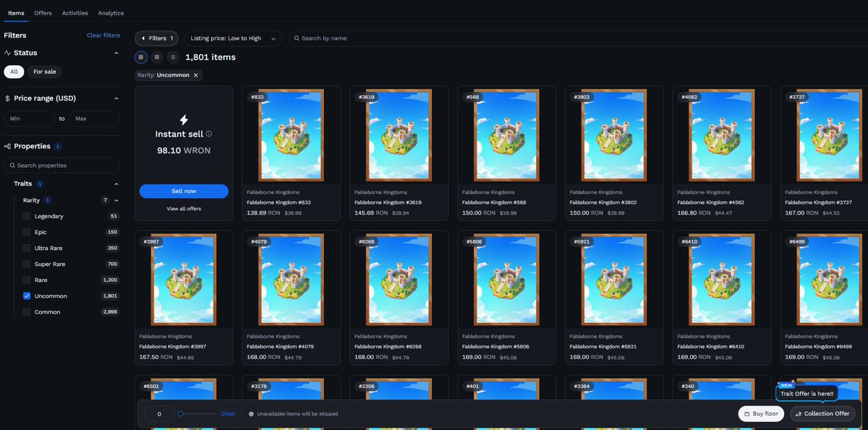
Task: Click the info icon by unavailable items note
Action: (x=251, y=414)
